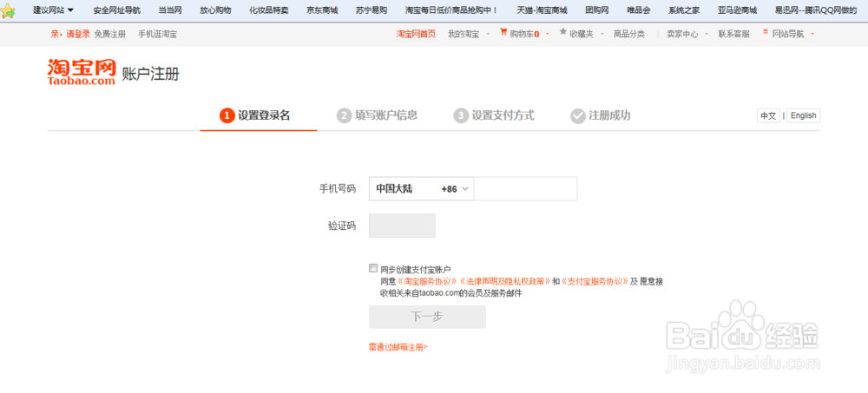The image size is (868, 393).
Task: Go to 淘宝网首页
Action: click(416, 34)
